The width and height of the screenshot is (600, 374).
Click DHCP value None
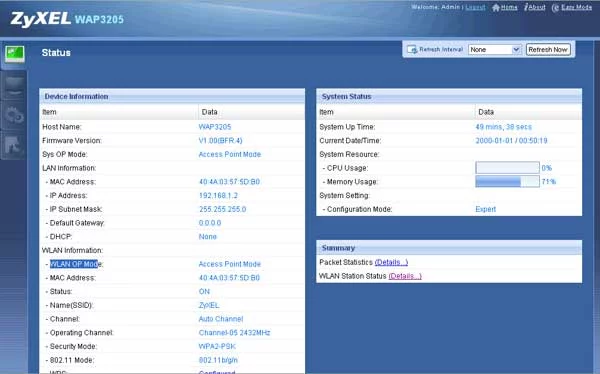(207, 237)
